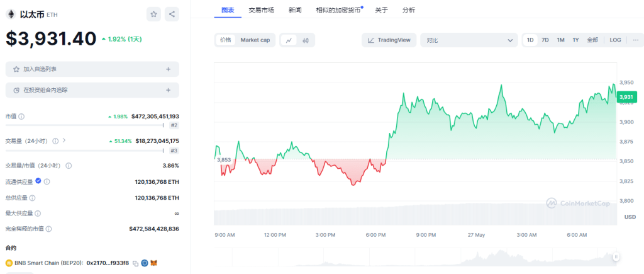Copy the BNB Smart Chain contract address

click(135, 263)
